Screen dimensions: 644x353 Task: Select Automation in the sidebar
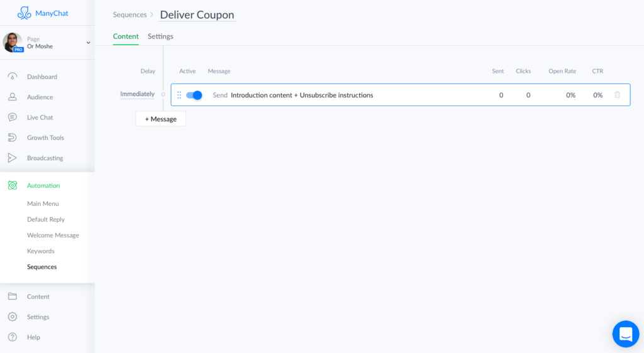[43, 185]
